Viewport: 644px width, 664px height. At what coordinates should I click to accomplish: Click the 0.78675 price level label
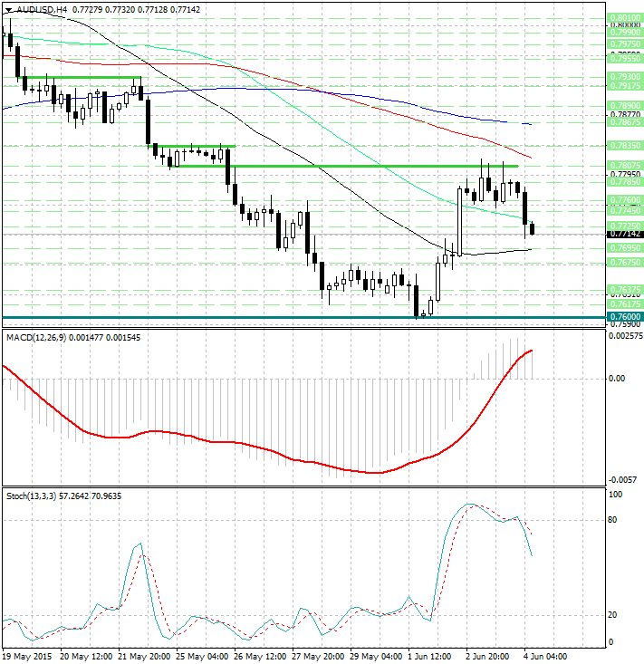[x=625, y=122]
